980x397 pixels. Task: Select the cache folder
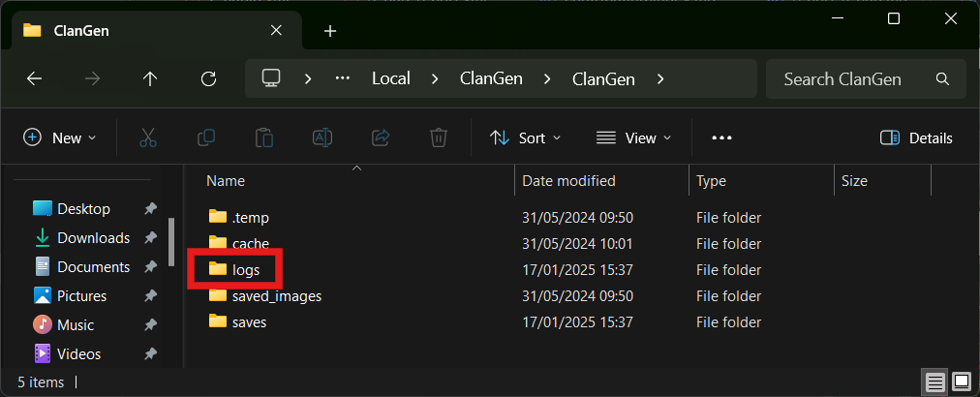pyautogui.click(x=239, y=243)
